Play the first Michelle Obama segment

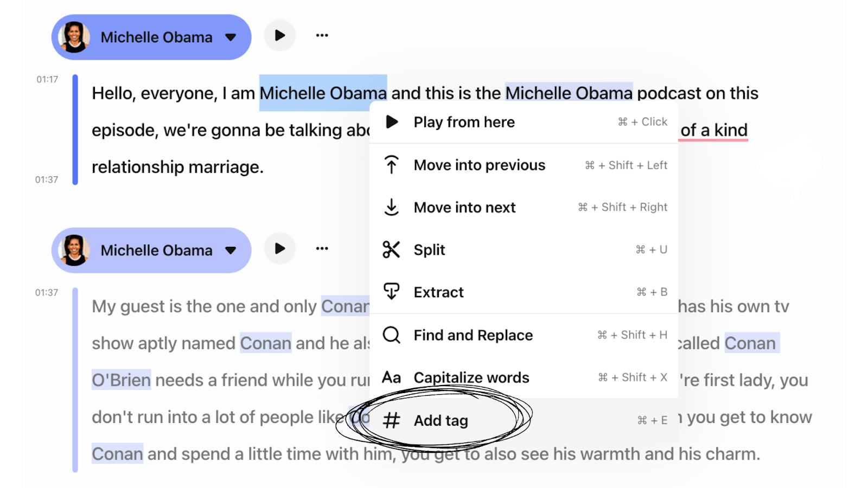coord(280,36)
